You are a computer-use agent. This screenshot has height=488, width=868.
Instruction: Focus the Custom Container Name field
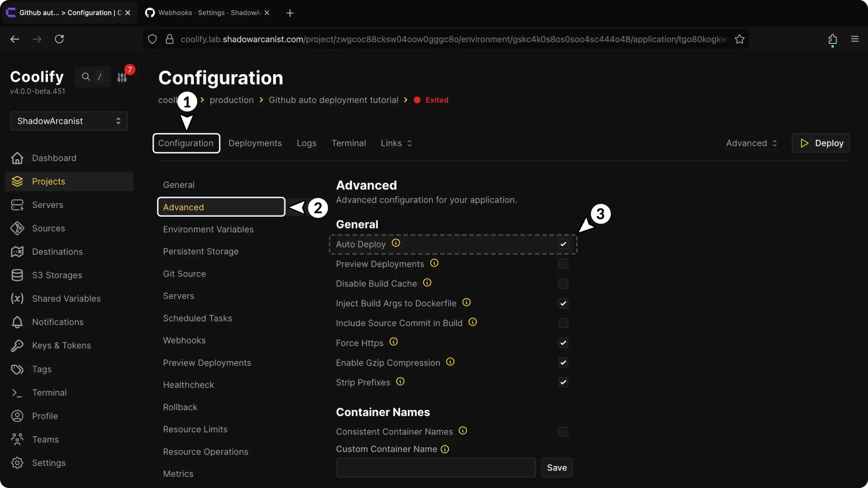[435, 468]
